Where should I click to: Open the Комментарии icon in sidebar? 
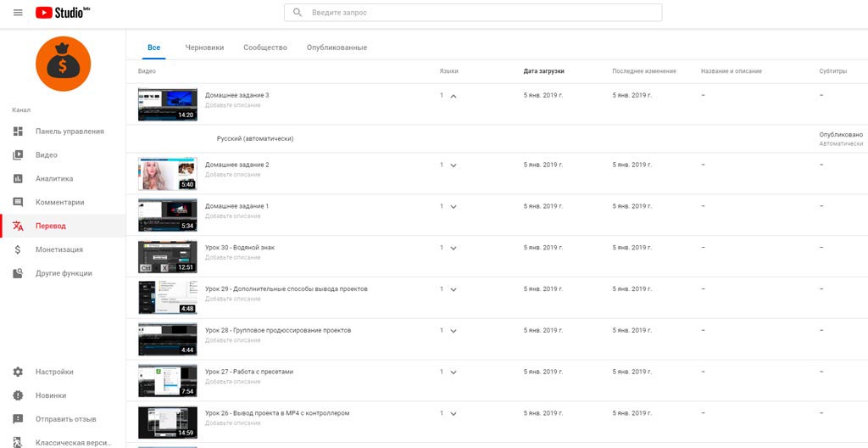18,203
